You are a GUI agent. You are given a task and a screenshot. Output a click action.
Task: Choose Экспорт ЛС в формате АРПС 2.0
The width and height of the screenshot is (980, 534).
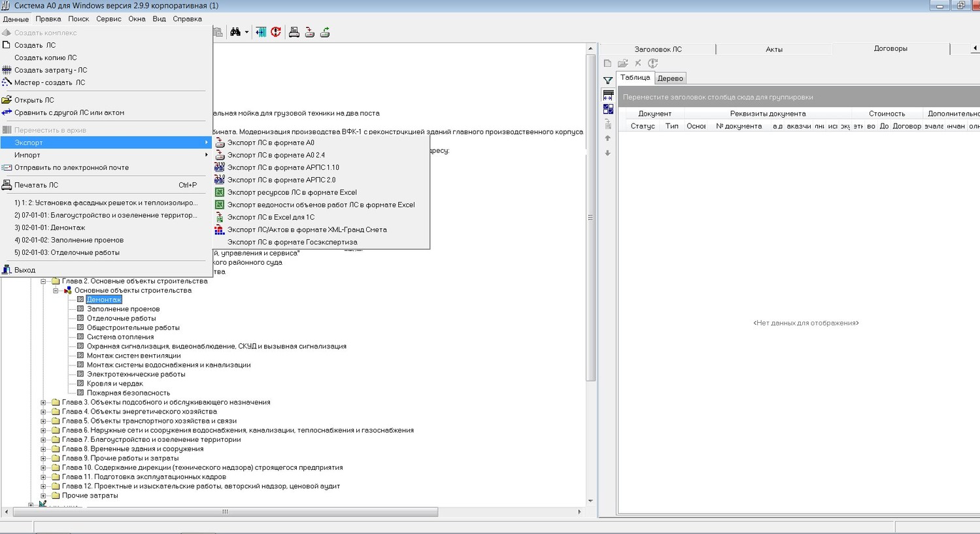click(281, 180)
